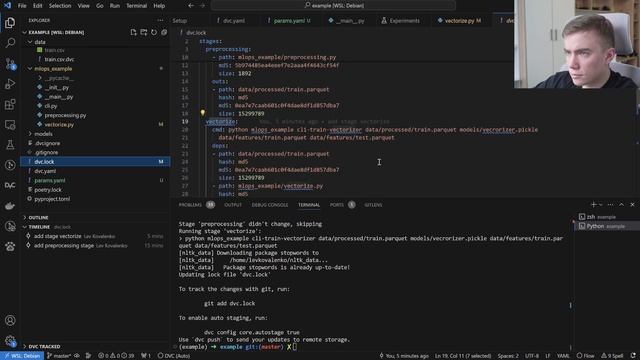Viewport: 640px width, 360px height.
Task: Open terminal panel more actions ellipsis
Action: point(610,204)
